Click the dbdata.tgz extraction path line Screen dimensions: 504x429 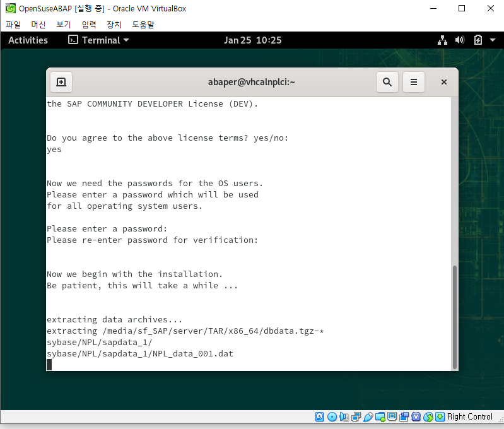[185, 331]
